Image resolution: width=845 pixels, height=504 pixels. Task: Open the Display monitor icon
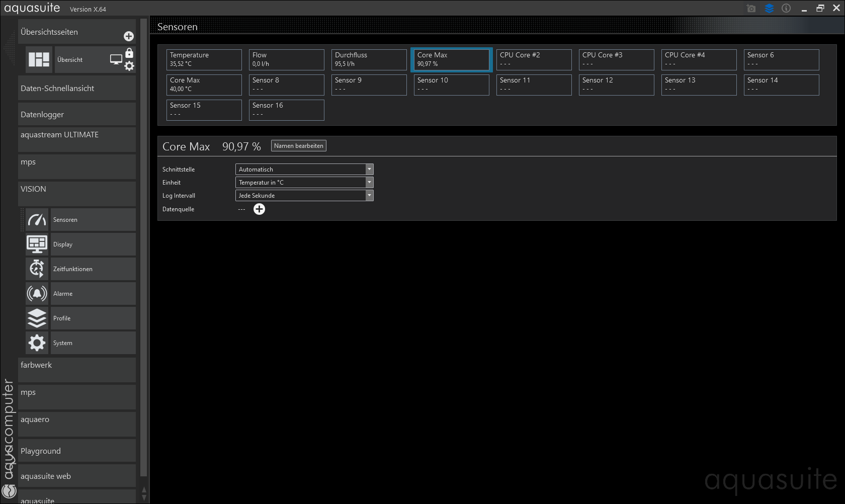click(37, 244)
